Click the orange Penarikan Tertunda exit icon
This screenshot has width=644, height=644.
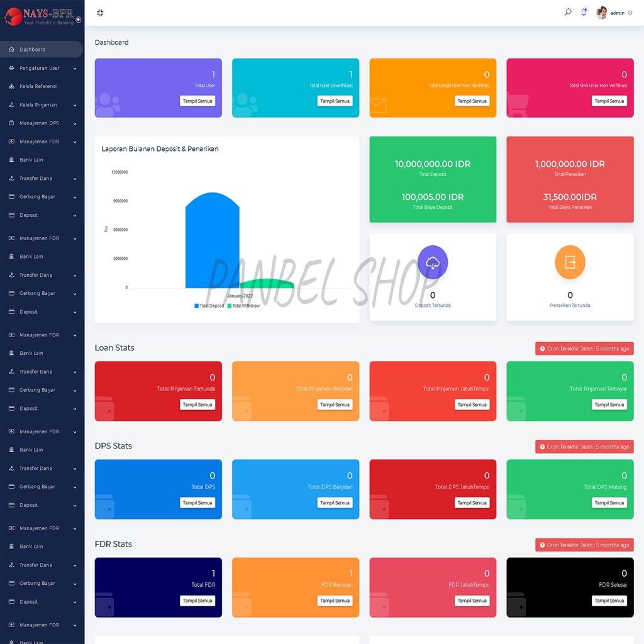(x=570, y=262)
